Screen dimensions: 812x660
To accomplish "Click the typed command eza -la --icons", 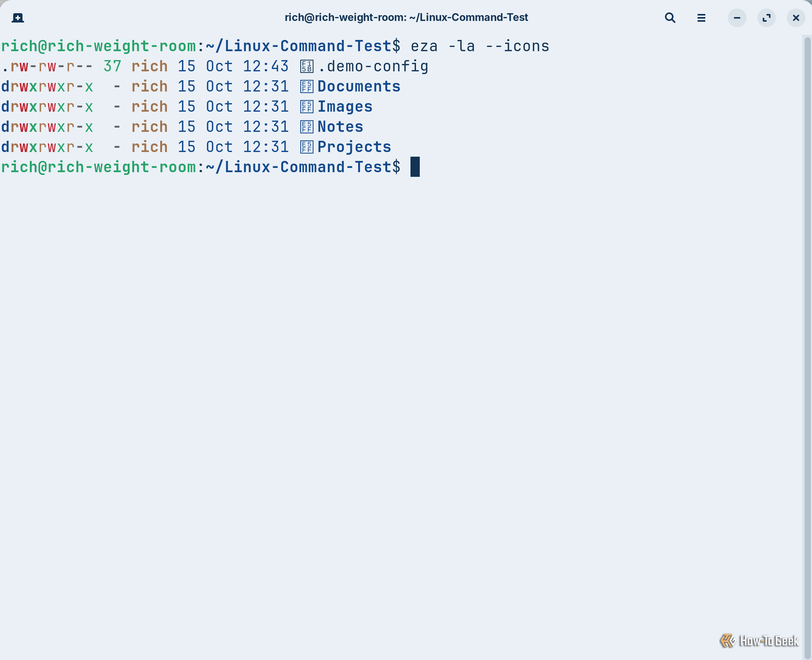I will [480, 47].
